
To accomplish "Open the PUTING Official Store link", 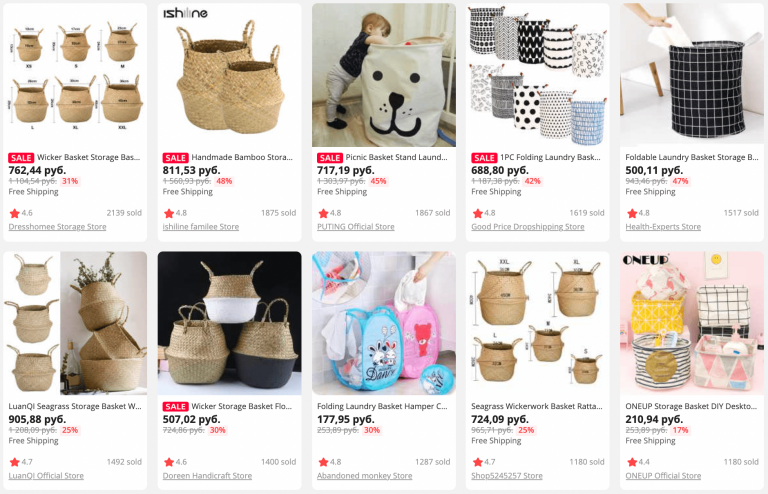I will pyautogui.click(x=356, y=227).
